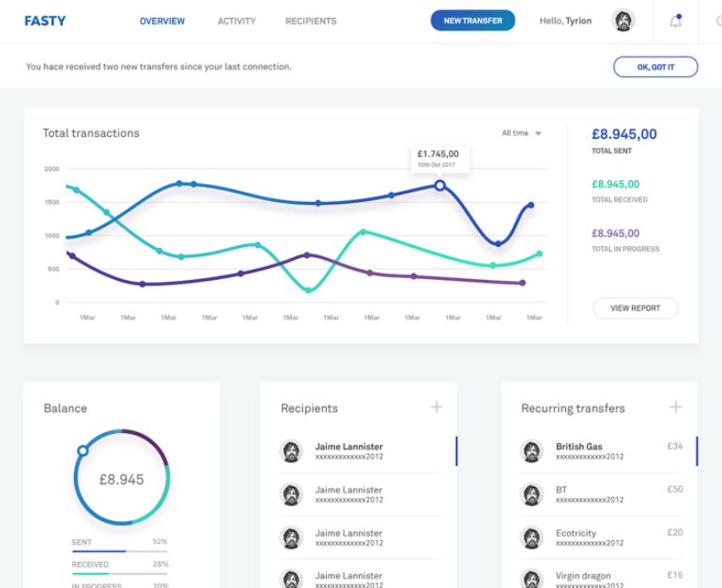The height and width of the screenshot is (588, 722).
Task: Click the British Gas avatar icon
Action: pyautogui.click(x=531, y=451)
